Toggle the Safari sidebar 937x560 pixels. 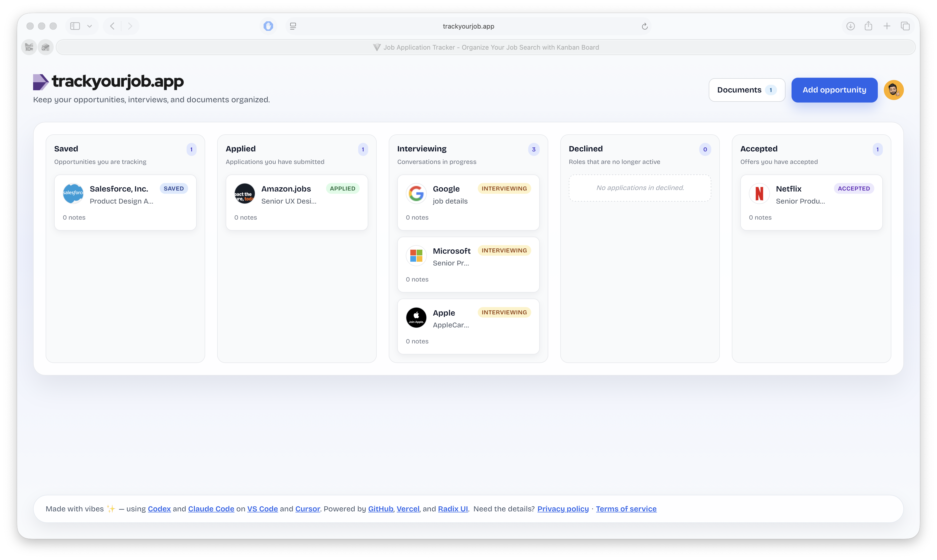point(75,26)
